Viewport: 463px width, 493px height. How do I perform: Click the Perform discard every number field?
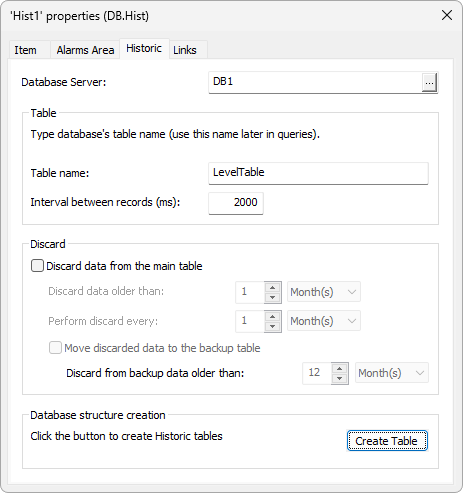coord(250,321)
